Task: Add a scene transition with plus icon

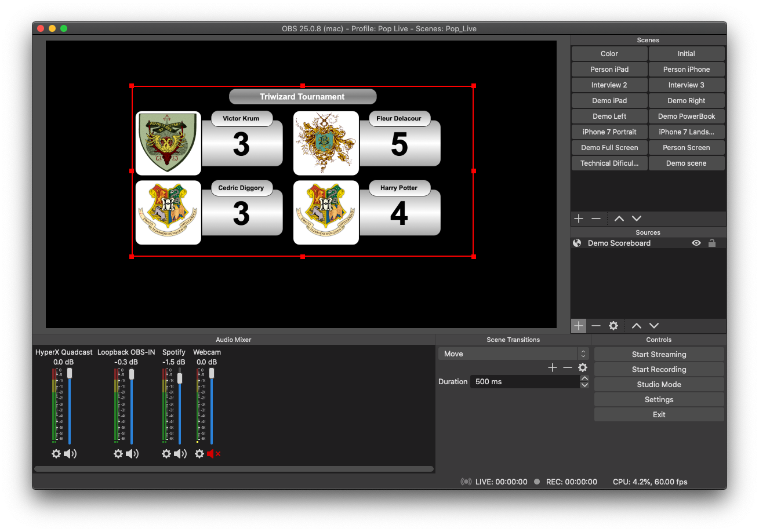Action: point(553,367)
